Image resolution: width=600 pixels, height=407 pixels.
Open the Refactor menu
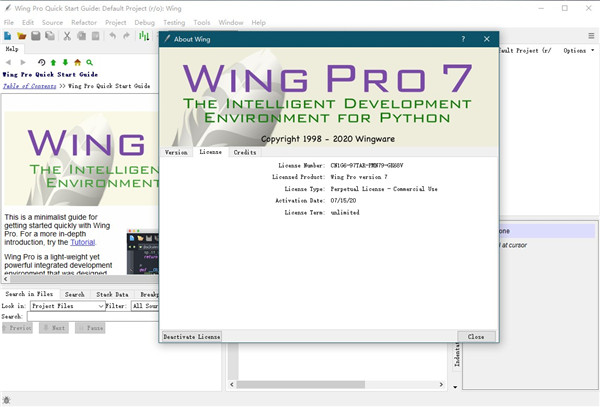click(x=84, y=23)
